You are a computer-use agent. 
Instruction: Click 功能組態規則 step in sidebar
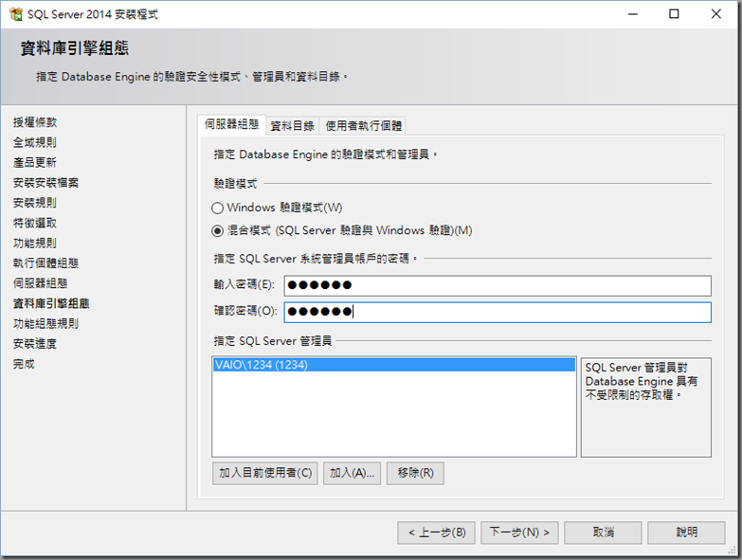[x=45, y=323]
